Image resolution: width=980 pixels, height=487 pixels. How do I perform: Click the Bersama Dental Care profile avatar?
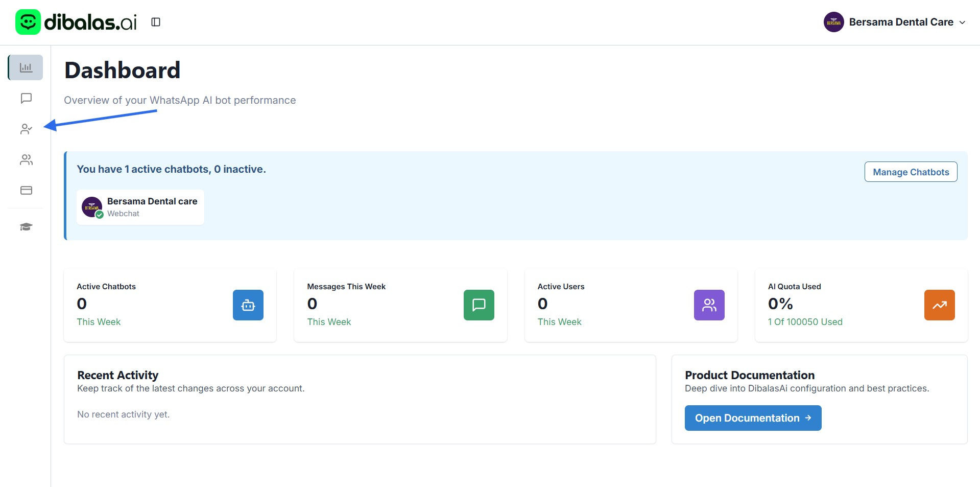click(x=833, y=22)
